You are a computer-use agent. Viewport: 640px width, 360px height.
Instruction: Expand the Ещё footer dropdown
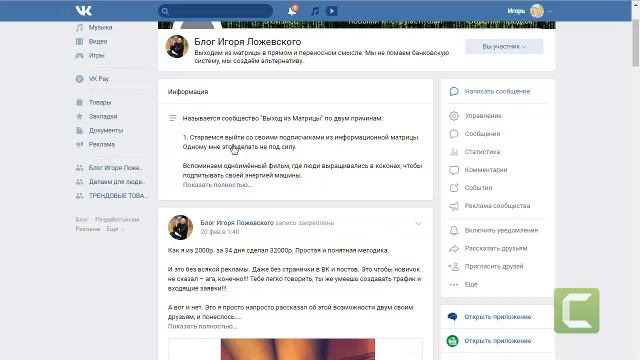pyautogui.click(x=115, y=229)
